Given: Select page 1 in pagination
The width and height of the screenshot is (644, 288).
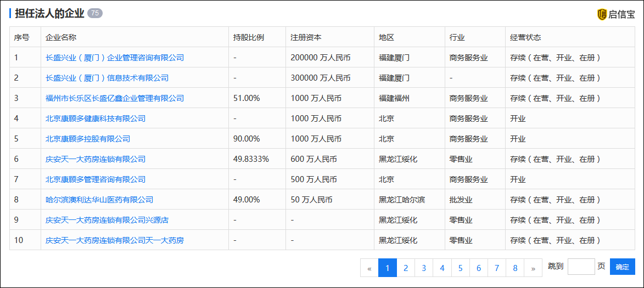Looking at the screenshot, I should pyautogui.click(x=387, y=268).
